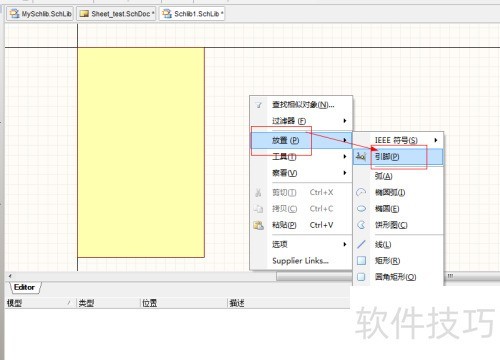This screenshot has width=500, height=360.
Task: Click the filter funnel icon beside 查找相似对象
Action: click(259, 105)
